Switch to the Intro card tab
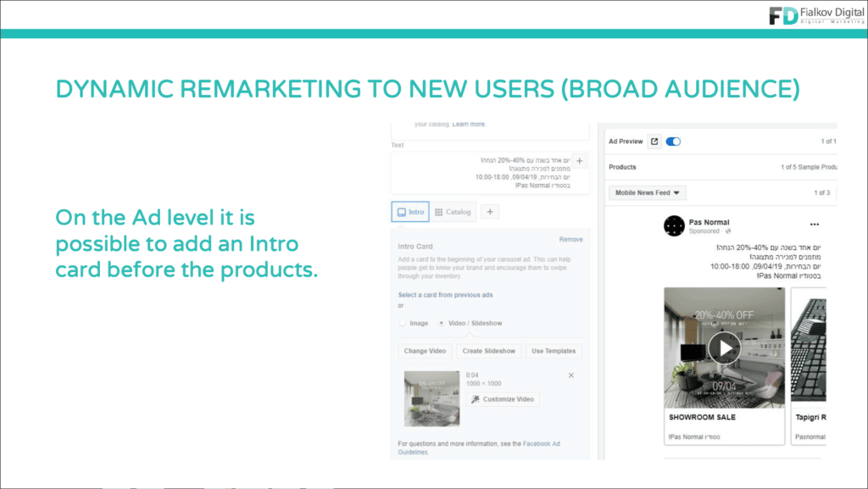The width and height of the screenshot is (868, 489). [x=410, y=212]
